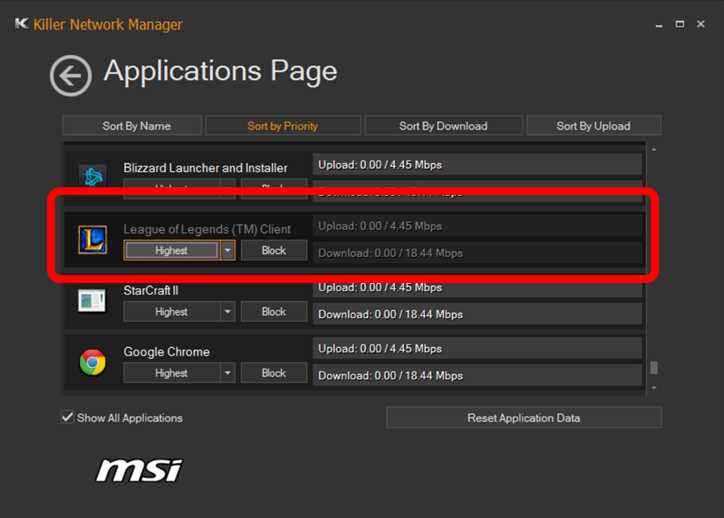Select the Blizzard Launcher app icon
724x518 pixels.
pyautogui.click(x=93, y=176)
